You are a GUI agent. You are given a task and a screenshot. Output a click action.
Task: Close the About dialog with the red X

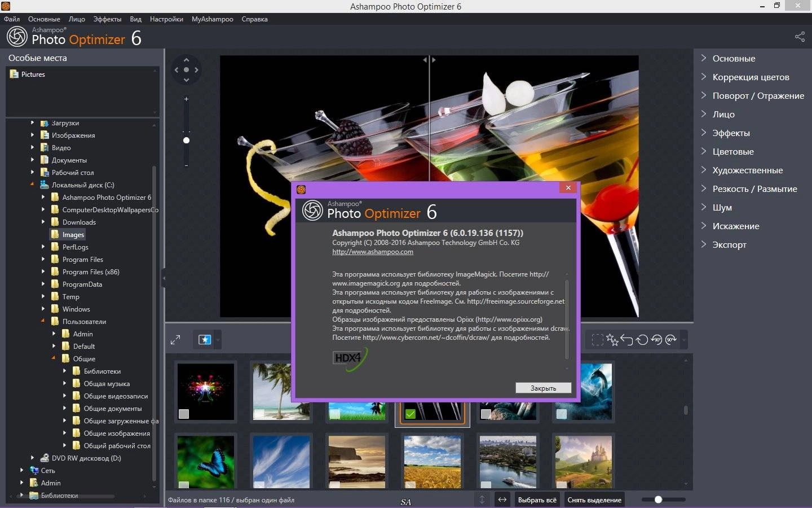(x=568, y=187)
